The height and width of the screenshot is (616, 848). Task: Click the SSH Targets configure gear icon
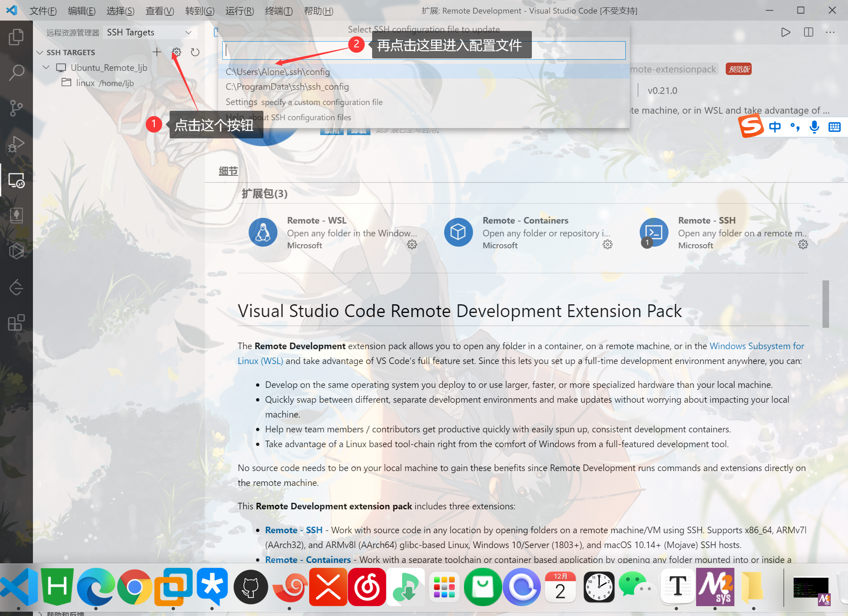coord(177,52)
